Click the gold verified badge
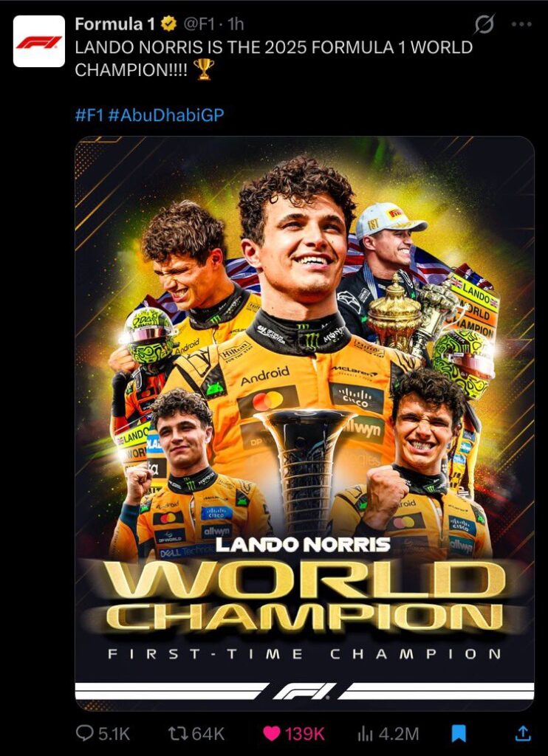This screenshot has height=756, width=548. click(169, 24)
